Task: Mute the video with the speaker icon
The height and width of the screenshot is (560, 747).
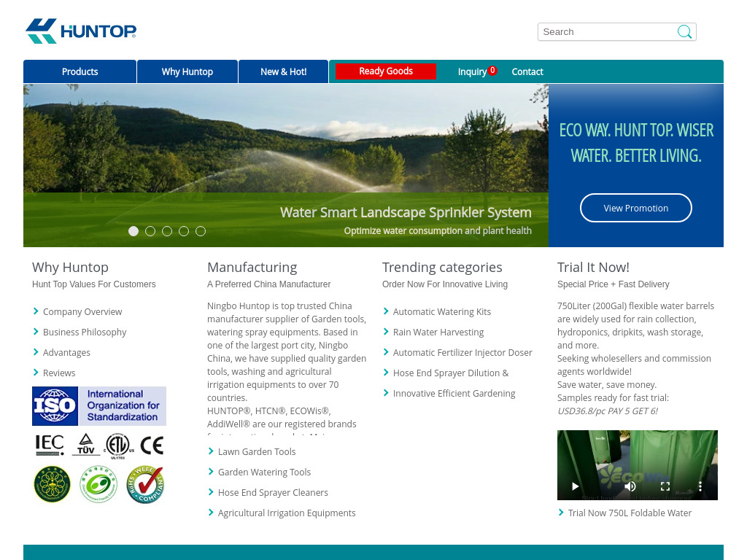Action: pos(630,486)
